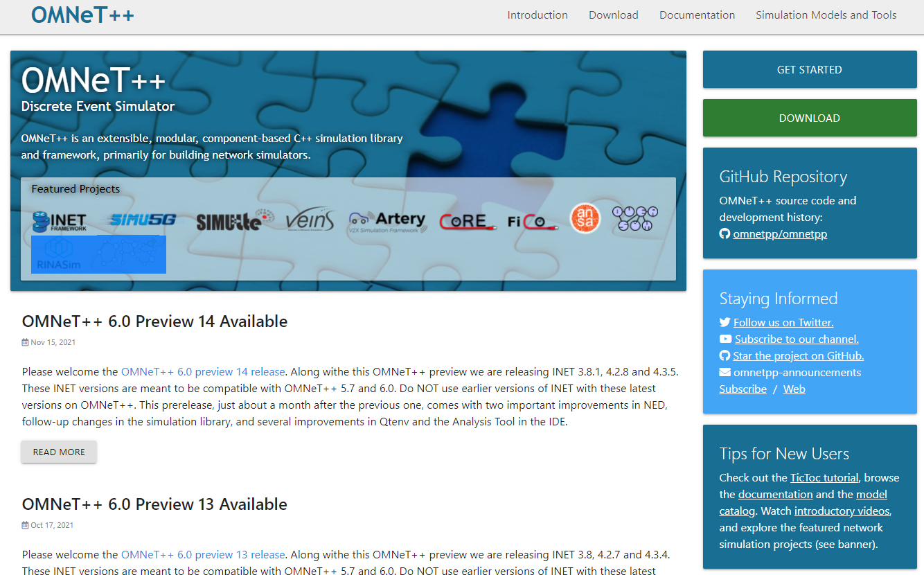Click the 'Featured Projects' label

tap(75, 188)
